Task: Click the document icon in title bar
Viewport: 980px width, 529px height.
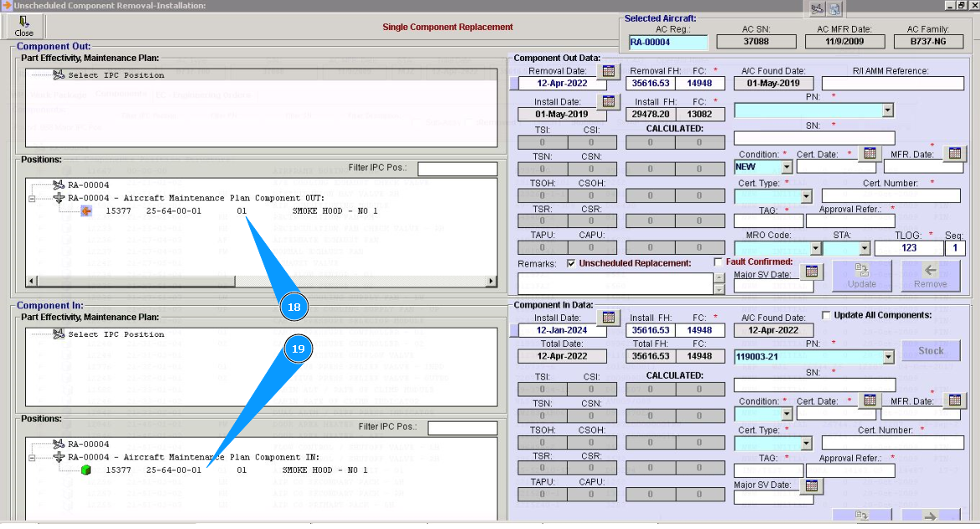Action: click(835, 8)
